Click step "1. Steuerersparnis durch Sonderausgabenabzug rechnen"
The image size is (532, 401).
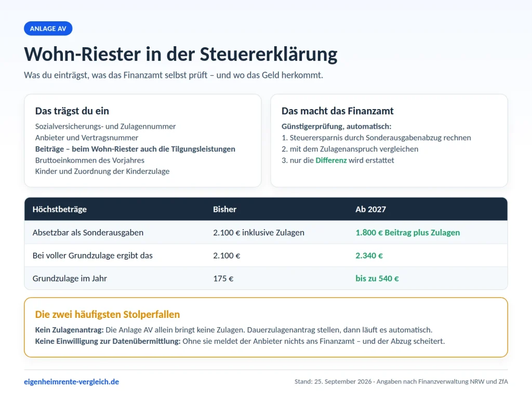pos(376,138)
